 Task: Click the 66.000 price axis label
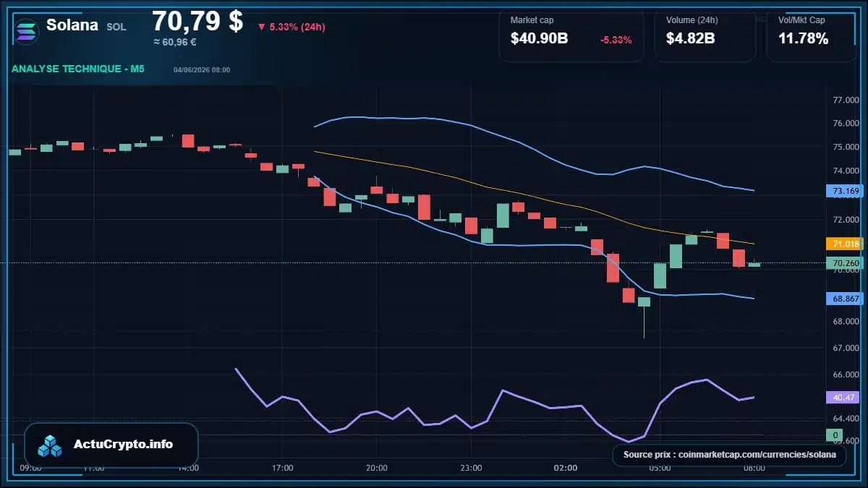point(845,375)
